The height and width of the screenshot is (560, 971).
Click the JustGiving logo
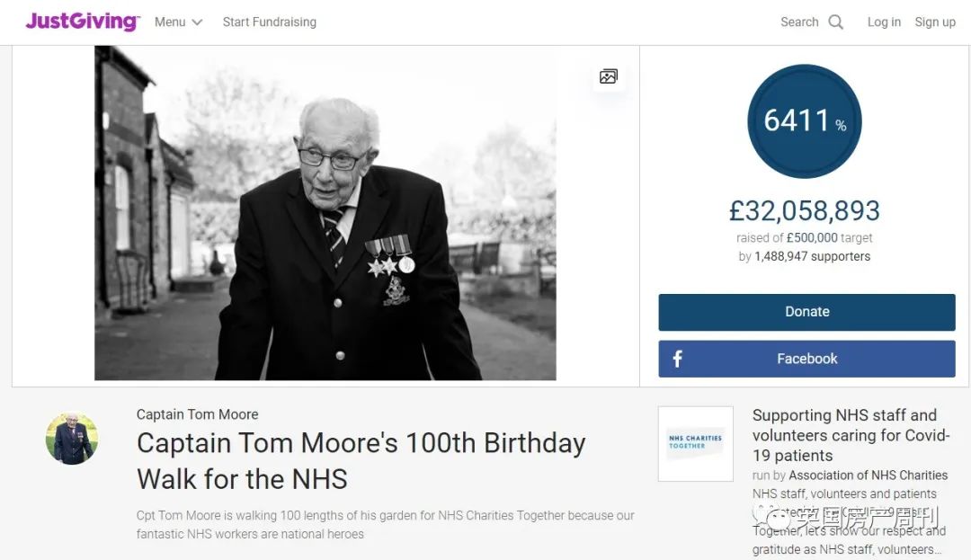coord(82,22)
